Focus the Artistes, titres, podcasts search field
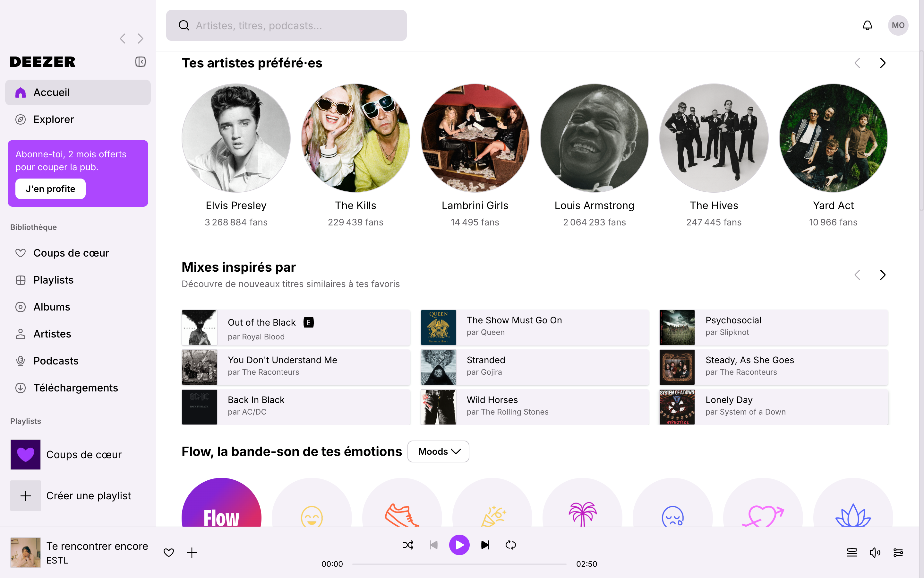 pos(287,25)
